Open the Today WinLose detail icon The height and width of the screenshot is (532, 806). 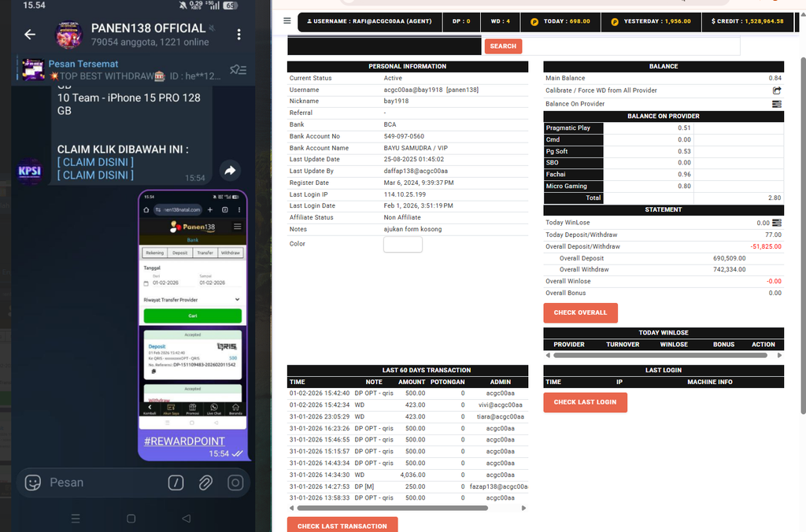coord(777,223)
